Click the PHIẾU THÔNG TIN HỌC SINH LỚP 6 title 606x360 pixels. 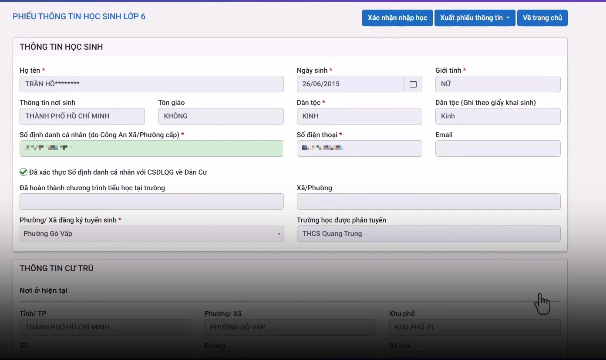coord(79,16)
